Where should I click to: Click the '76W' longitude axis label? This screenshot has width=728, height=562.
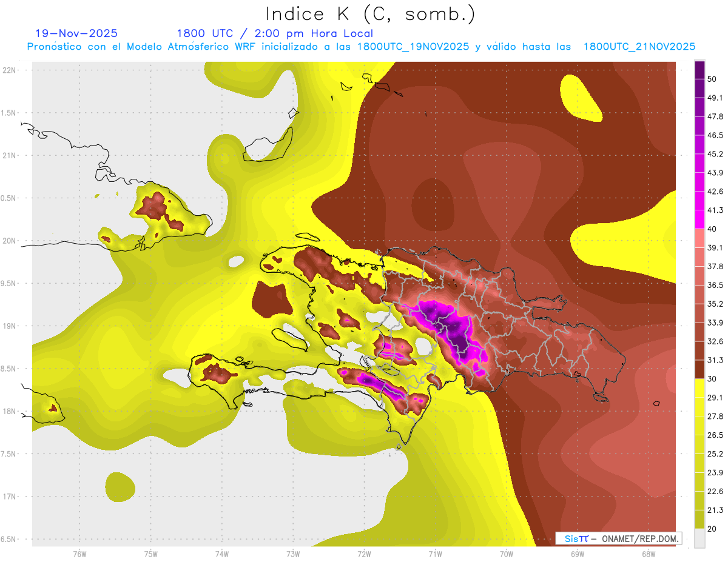click(79, 554)
